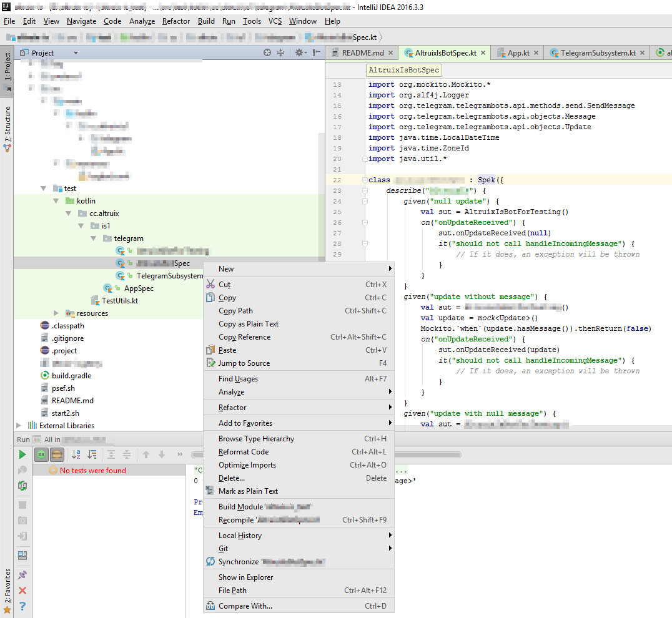Open Project panel settings gear
This screenshot has height=618, width=672.
tap(299, 53)
